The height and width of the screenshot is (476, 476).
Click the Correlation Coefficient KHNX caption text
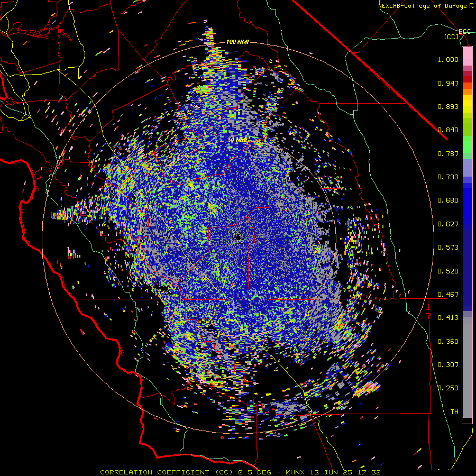click(x=240, y=472)
